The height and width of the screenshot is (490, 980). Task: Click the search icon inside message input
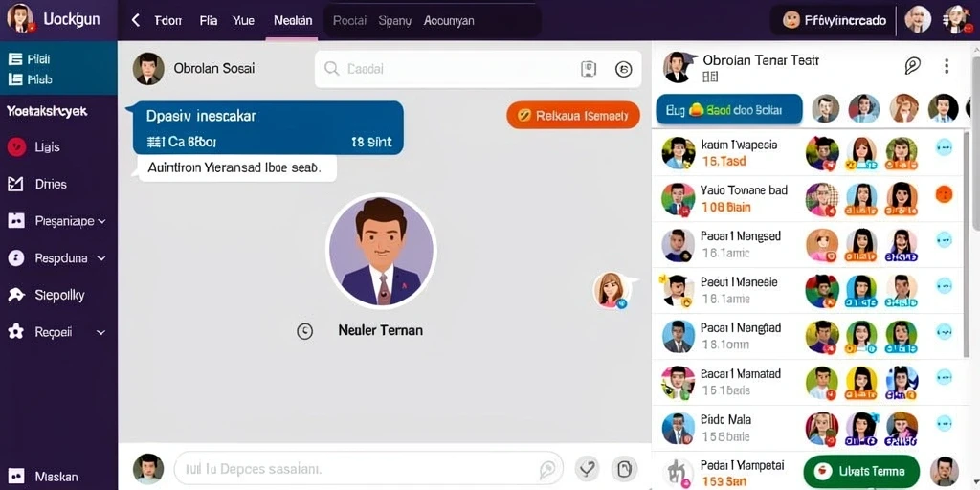pos(546,469)
